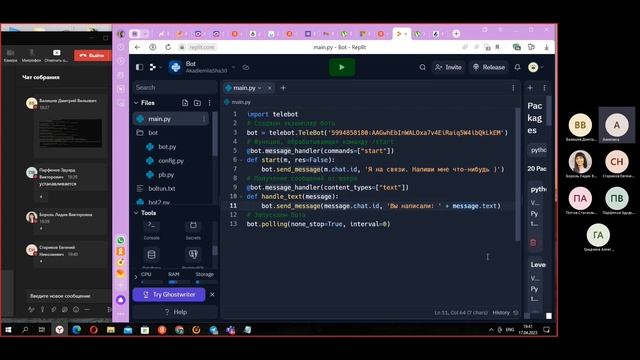Toggle Microphone in the meeting window

(x=31, y=56)
